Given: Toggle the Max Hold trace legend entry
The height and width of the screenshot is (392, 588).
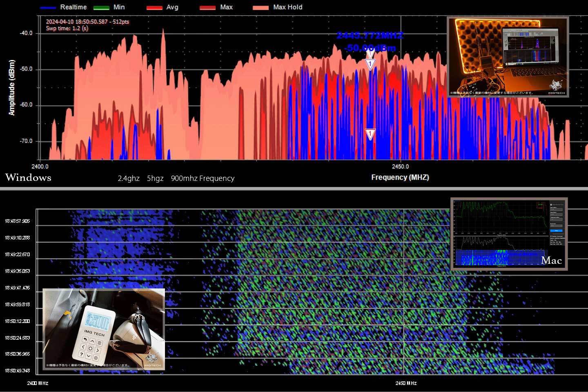Looking at the screenshot, I should (x=287, y=7).
